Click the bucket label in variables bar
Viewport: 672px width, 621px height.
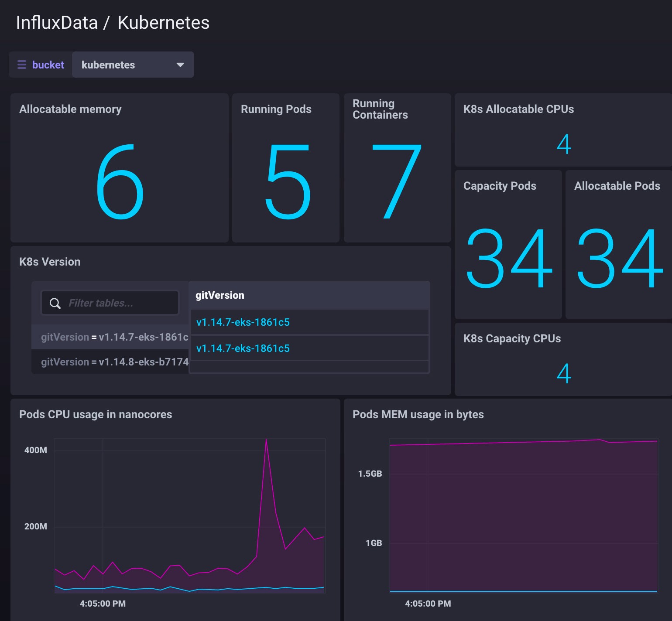tap(48, 65)
